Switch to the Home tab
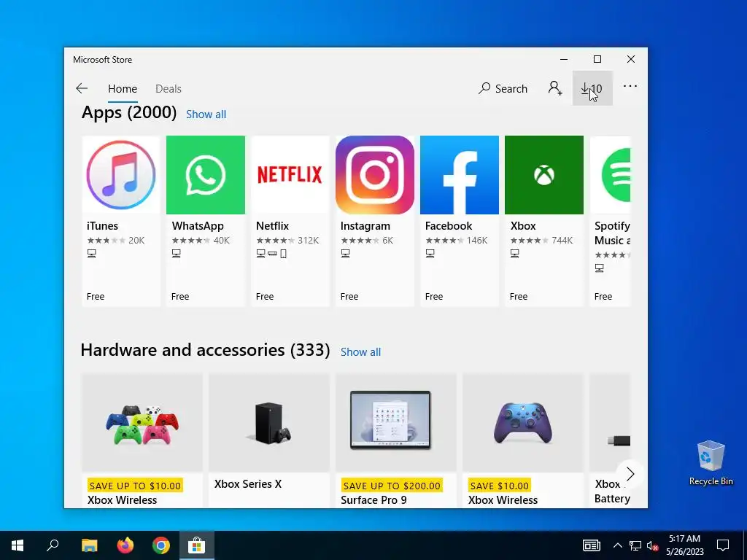Viewport: 747px width, 560px height. point(123,88)
